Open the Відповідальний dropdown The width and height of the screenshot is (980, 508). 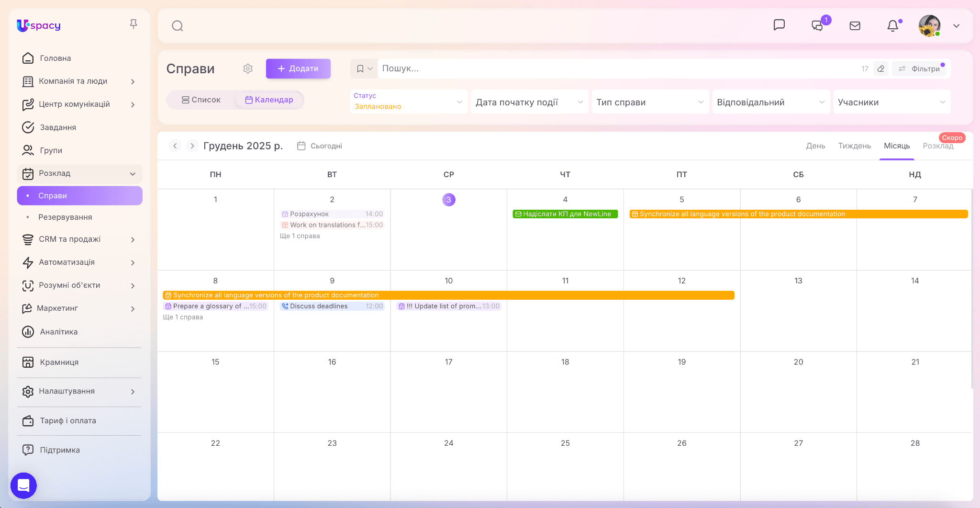coord(771,102)
